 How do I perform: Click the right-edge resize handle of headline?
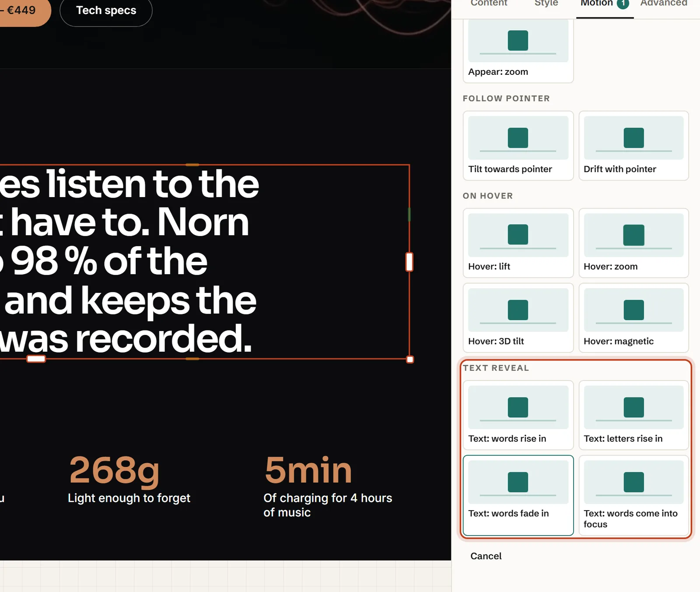click(409, 262)
